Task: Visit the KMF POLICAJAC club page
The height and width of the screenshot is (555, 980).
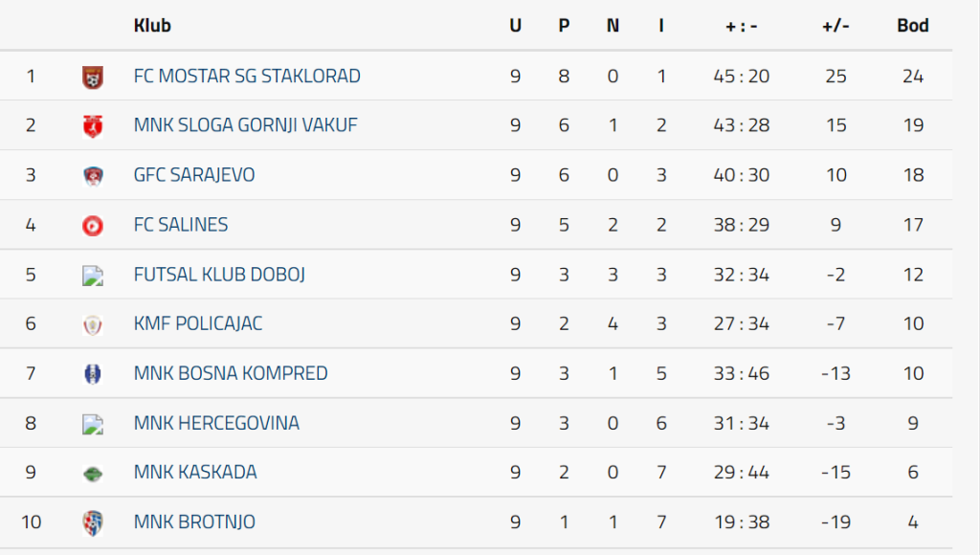Action: (198, 323)
